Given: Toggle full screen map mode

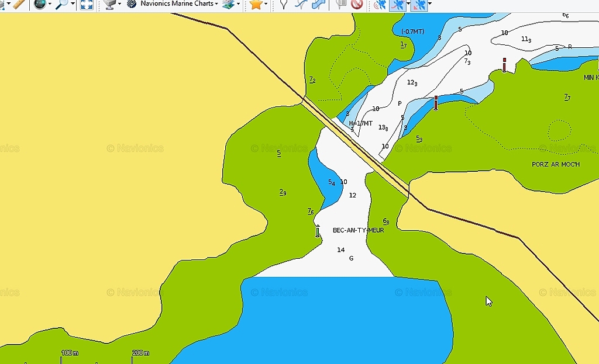Looking at the screenshot, I should [x=87, y=4].
